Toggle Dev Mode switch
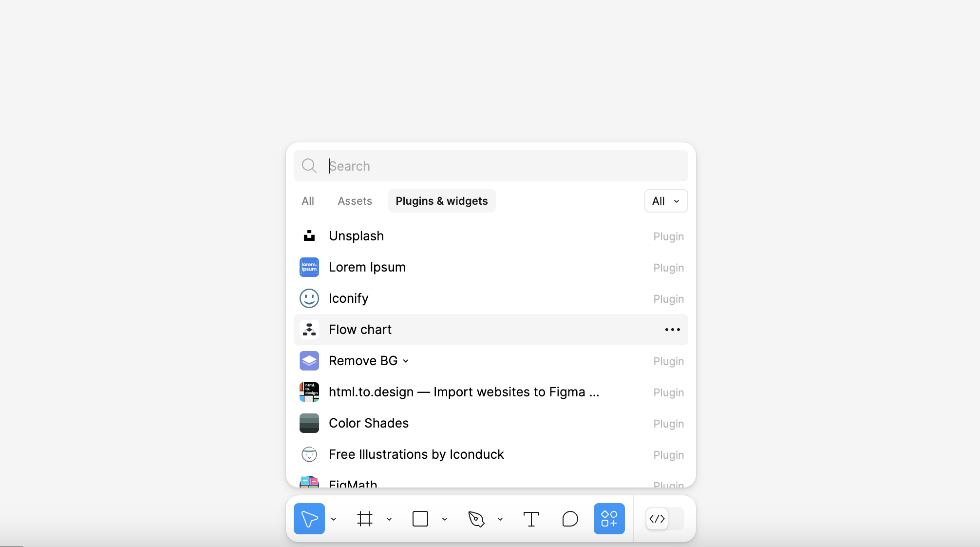This screenshot has width=980, height=547. [664, 519]
